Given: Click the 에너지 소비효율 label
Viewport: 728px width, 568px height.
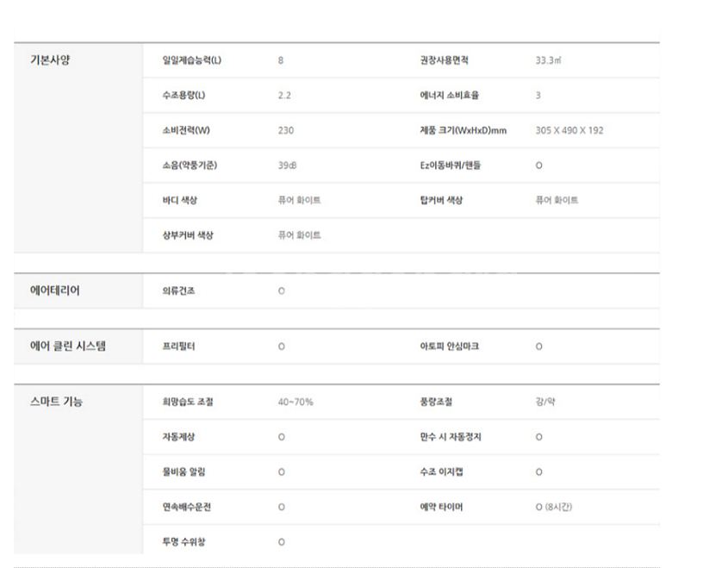Looking at the screenshot, I should pyautogui.click(x=444, y=96).
